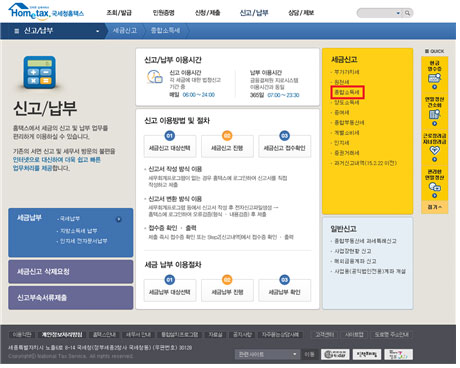
Task: Click the 원천세 link
Action: [x=342, y=82]
